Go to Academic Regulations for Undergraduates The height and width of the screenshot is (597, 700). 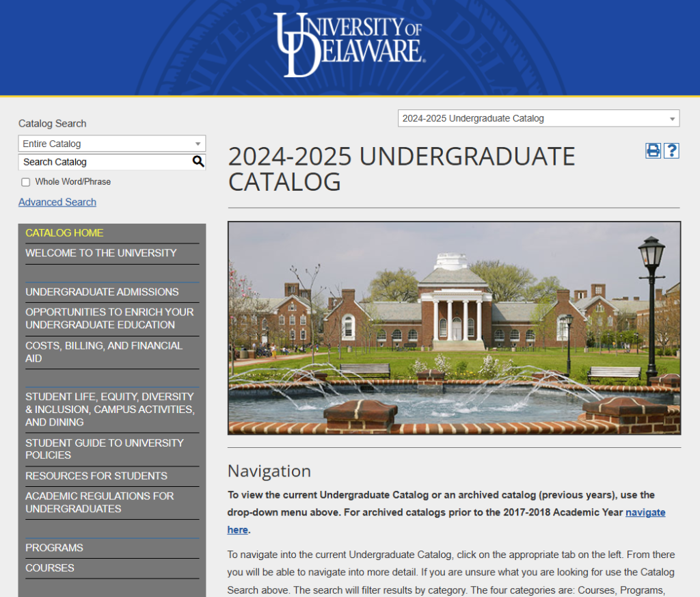click(100, 503)
